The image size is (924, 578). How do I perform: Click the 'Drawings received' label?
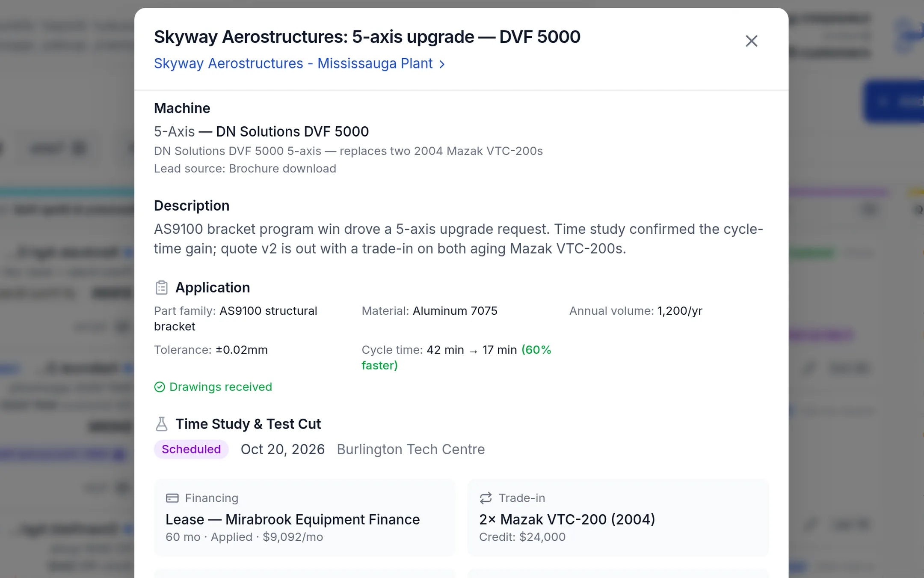pyautogui.click(x=221, y=387)
